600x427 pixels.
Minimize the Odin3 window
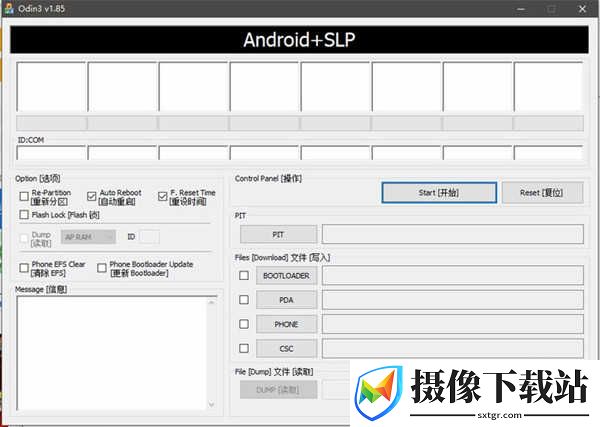click(x=521, y=9)
